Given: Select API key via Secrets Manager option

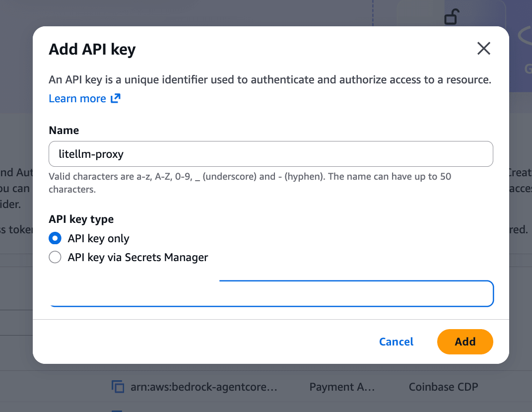Looking at the screenshot, I should point(55,257).
